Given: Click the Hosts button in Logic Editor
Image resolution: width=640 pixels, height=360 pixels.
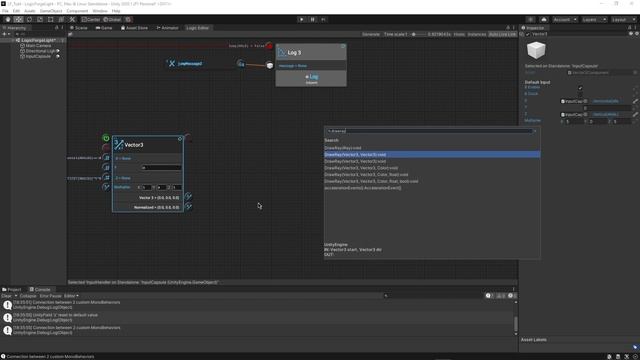Looking at the screenshot, I should [x=459, y=34].
